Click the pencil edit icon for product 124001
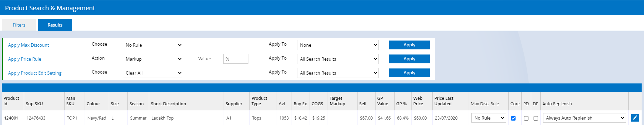Image resolution: width=644 pixels, height=125 pixels. tap(635, 118)
